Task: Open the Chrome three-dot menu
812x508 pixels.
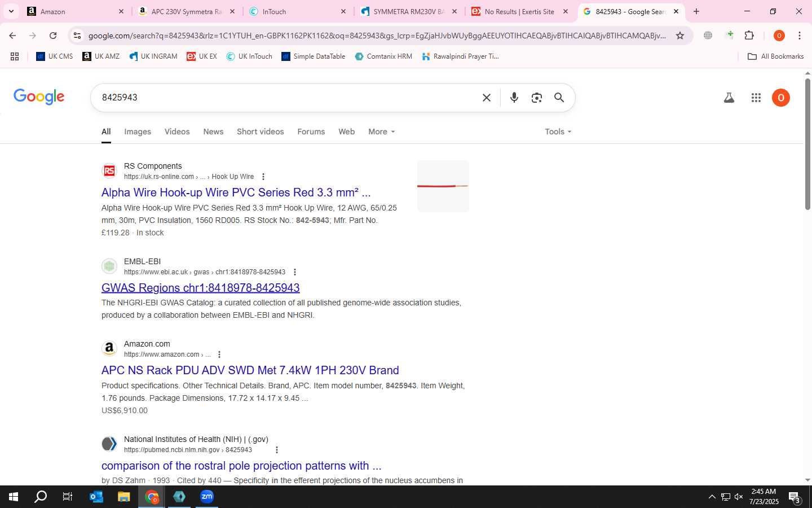Action: pyautogui.click(x=800, y=36)
